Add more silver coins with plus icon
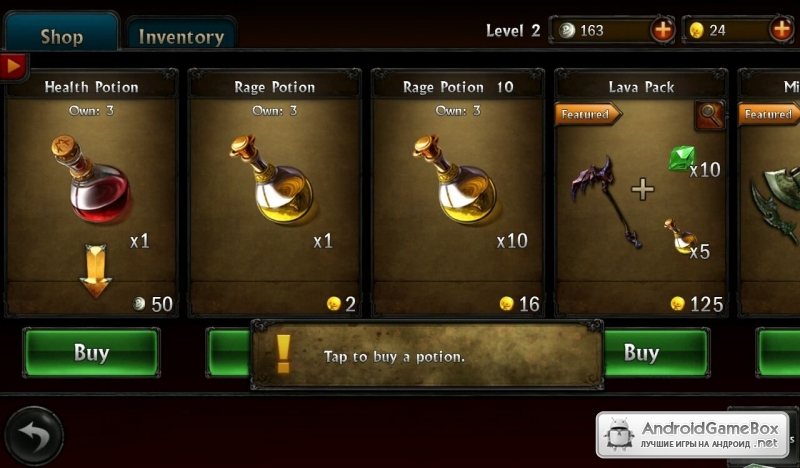This screenshot has height=468, width=800. pos(662,30)
